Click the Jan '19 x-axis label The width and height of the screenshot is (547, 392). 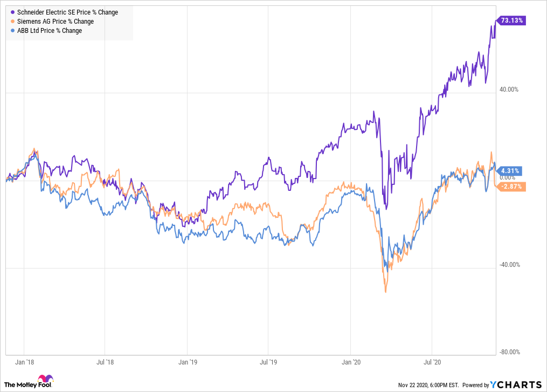187,363
